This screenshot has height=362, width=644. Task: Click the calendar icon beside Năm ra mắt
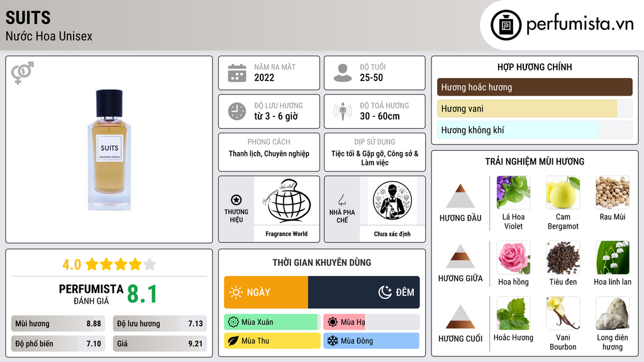pyautogui.click(x=237, y=73)
